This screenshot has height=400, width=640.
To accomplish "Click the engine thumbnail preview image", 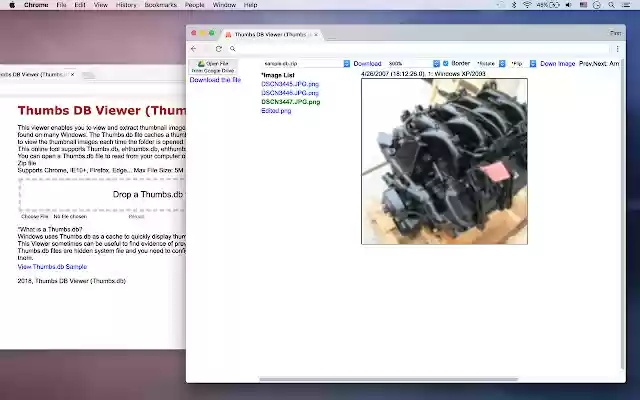I will pos(444,160).
